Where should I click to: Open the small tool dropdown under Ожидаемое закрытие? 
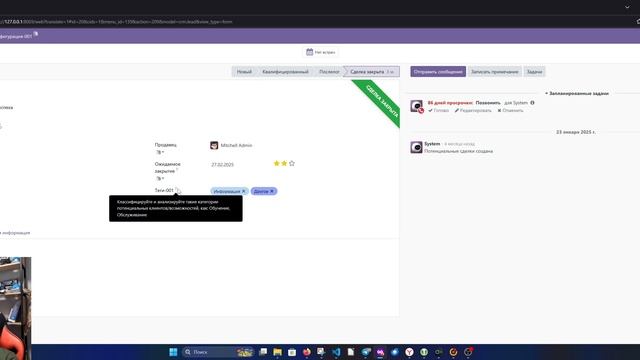coord(160,178)
